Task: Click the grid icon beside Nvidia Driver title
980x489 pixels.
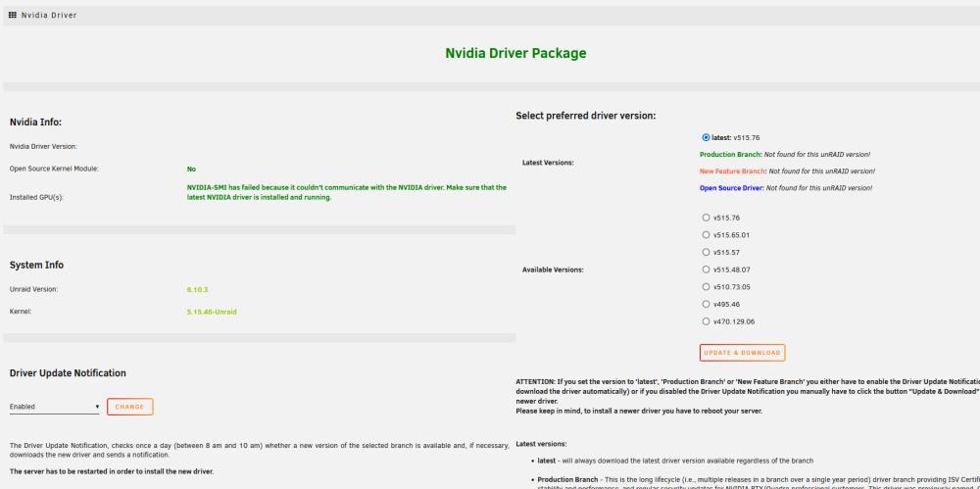Action: 13,15
